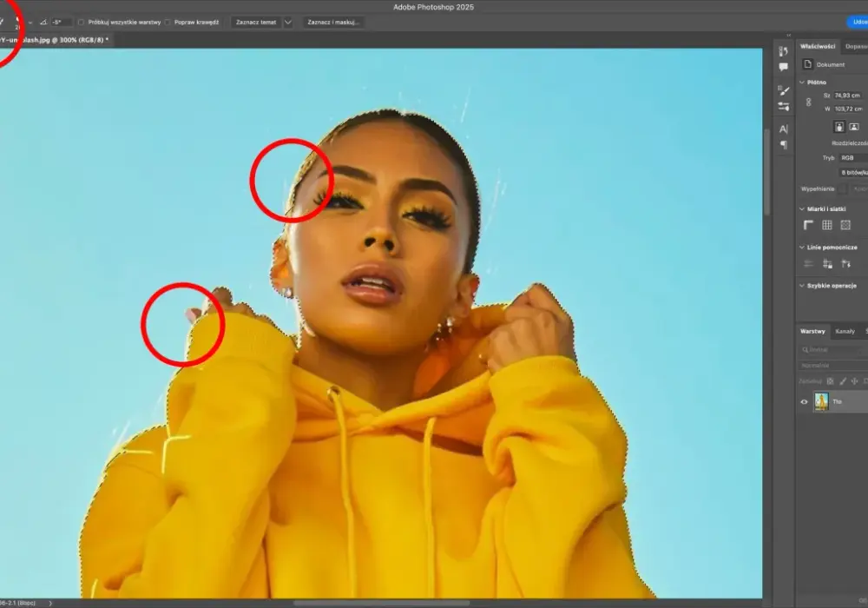The width and height of the screenshot is (868, 608).
Task: Open brush picker dropdown arrow
Action: pyautogui.click(x=30, y=23)
